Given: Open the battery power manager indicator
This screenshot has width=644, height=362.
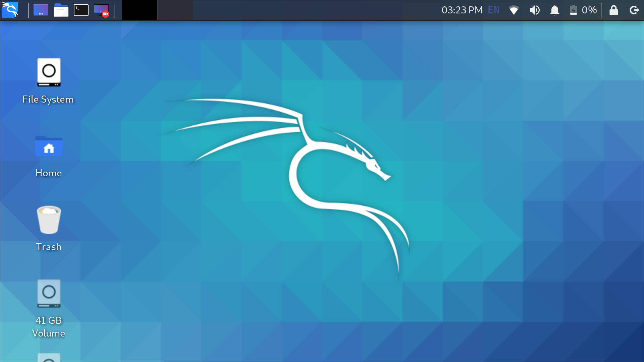Looking at the screenshot, I should [x=583, y=10].
